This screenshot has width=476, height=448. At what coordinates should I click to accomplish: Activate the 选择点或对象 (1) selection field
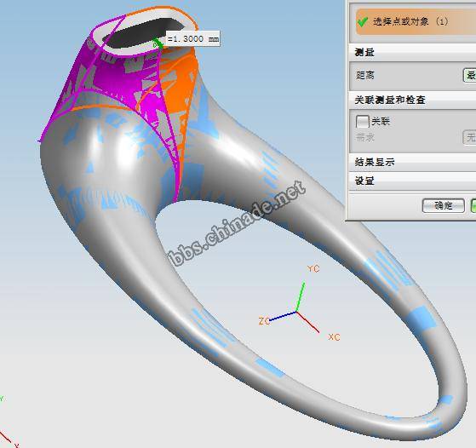tap(416, 22)
